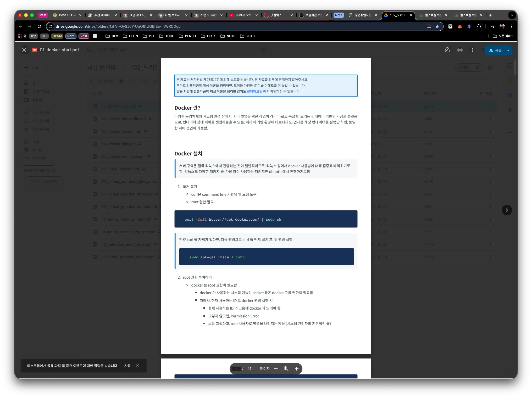Open Chrome extensions puzzle icon

[x=479, y=26]
